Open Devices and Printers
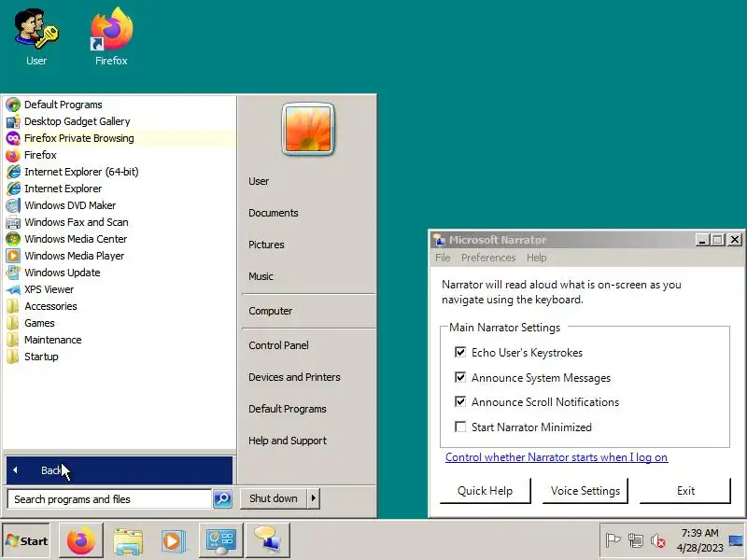 [294, 377]
